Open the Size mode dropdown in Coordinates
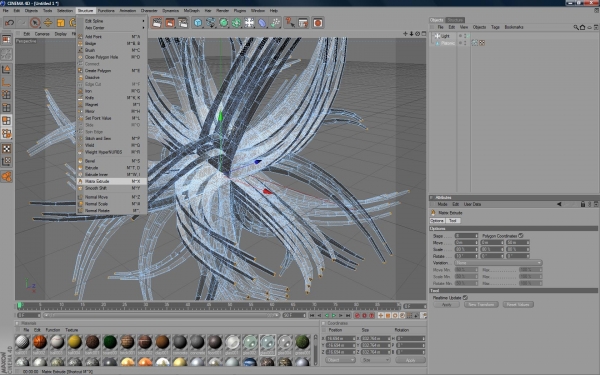The height and width of the screenshot is (375, 600). tap(376, 360)
